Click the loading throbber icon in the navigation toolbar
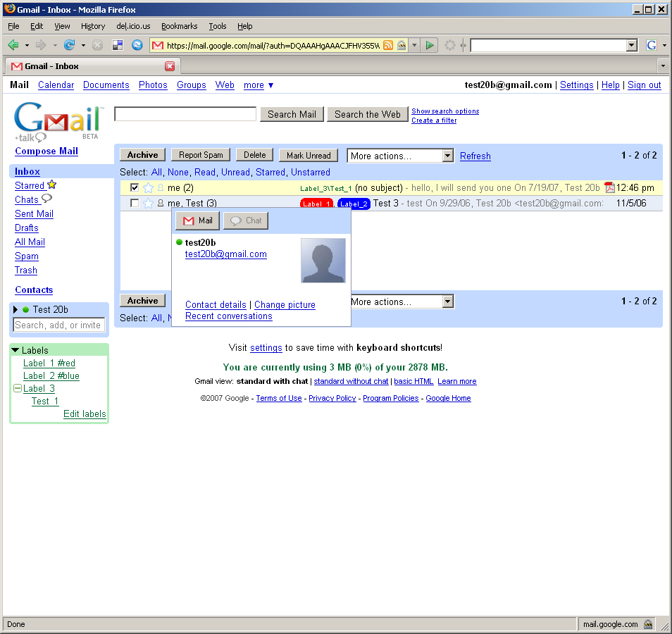672x634 pixels. point(450,45)
